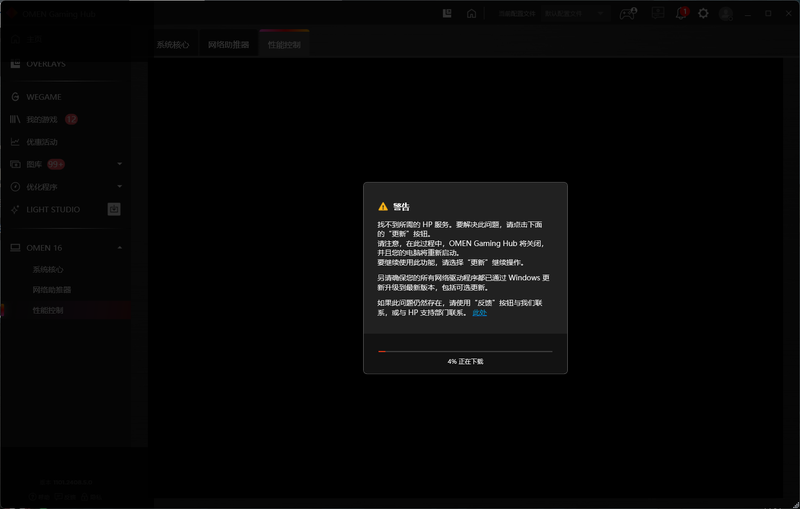Click the user profile avatar
This screenshot has width=800, height=509.
tap(726, 14)
